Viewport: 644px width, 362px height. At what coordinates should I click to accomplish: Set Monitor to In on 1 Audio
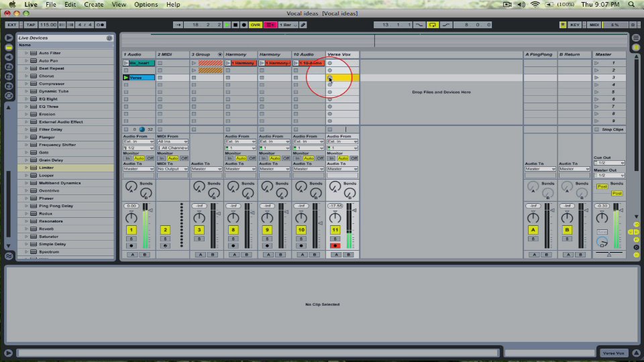[127, 158]
